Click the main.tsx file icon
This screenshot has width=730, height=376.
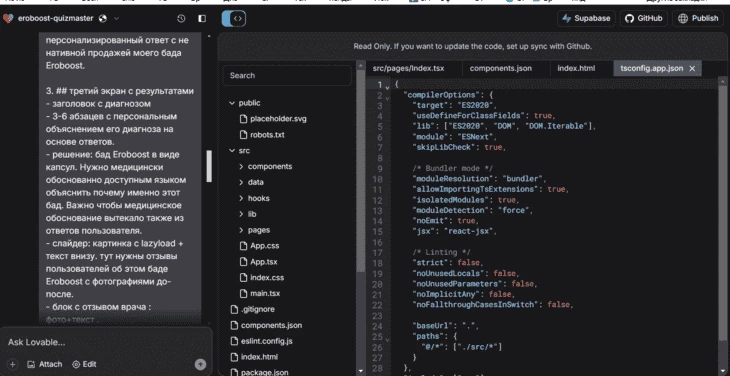(x=243, y=293)
